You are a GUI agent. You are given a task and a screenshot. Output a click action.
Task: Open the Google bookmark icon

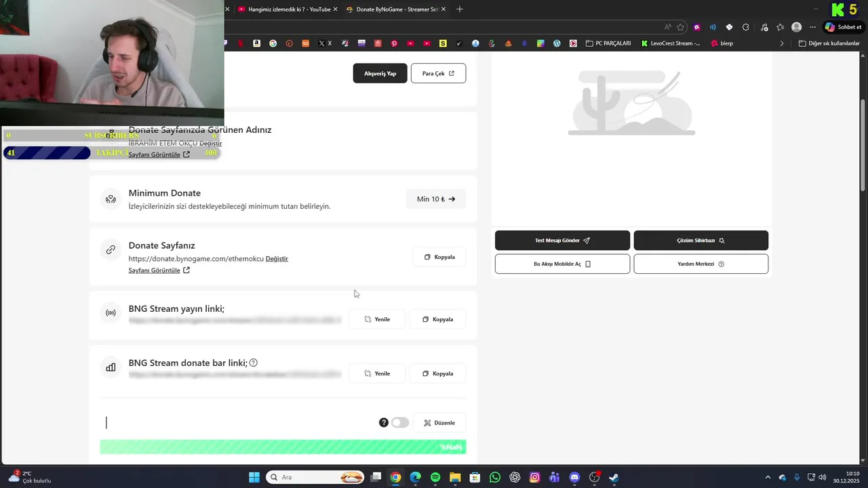pyautogui.click(x=273, y=43)
